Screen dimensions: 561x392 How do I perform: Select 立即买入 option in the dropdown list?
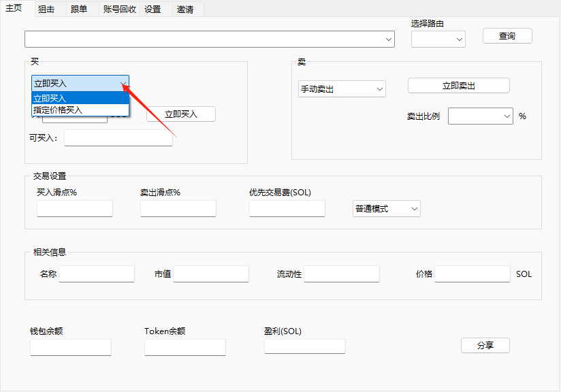[80, 98]
